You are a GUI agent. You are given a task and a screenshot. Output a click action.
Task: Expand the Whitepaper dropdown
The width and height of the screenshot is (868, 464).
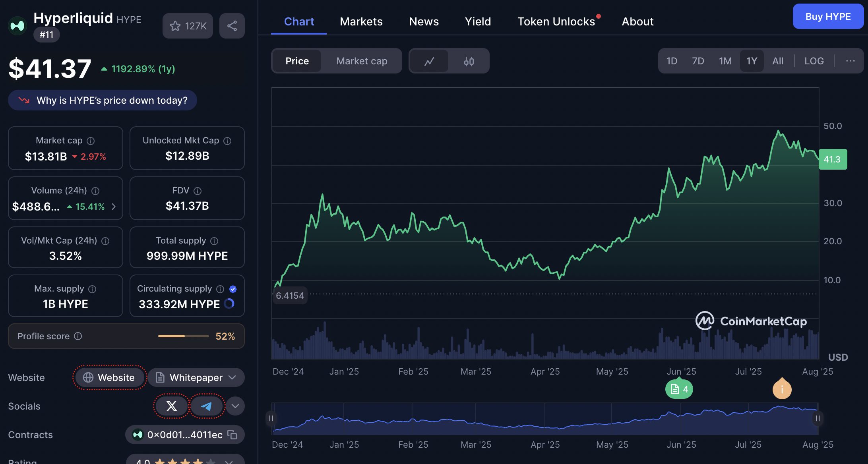point(196,377)
